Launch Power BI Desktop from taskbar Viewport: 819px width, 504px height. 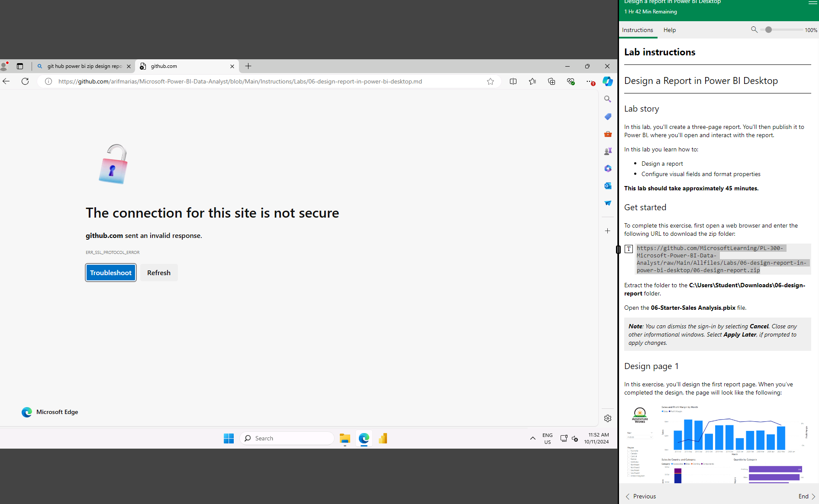pos(383,438)
